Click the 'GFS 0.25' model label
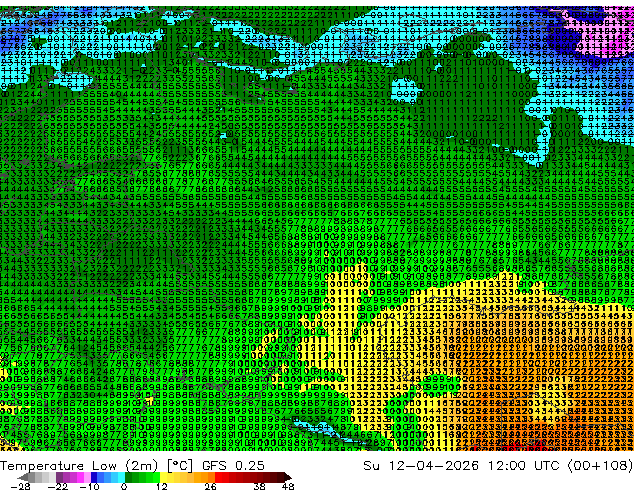 233,466
